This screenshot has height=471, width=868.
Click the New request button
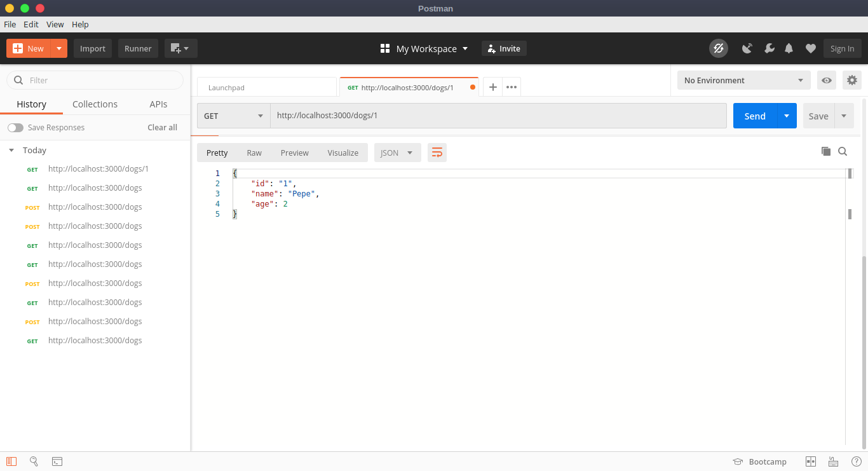coord(29,48)
